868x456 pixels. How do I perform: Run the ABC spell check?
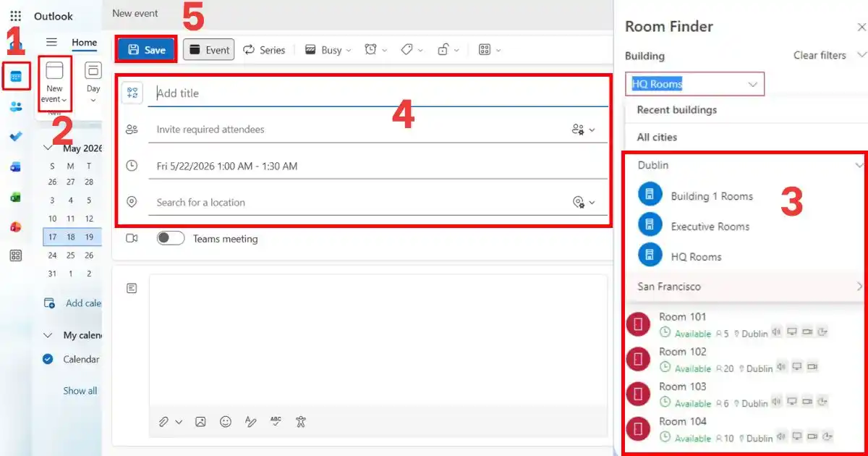coord(276,421)
